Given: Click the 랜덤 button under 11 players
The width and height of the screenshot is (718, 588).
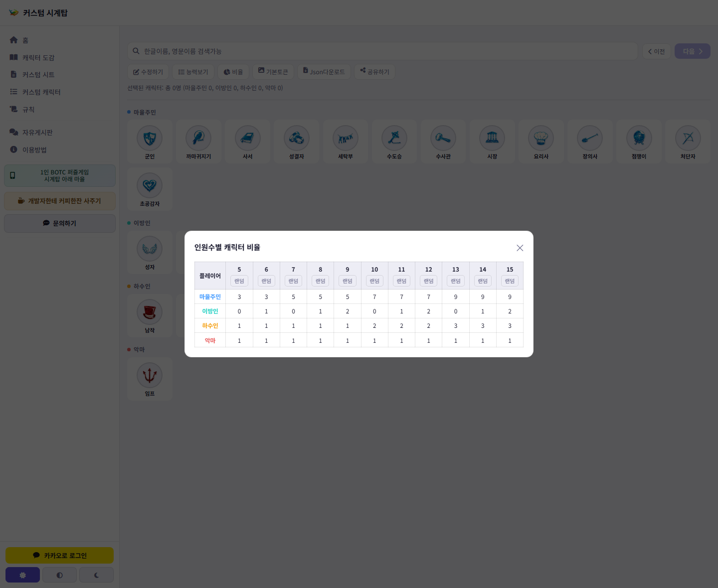Looking at the screenshot, I should point(401,281).
